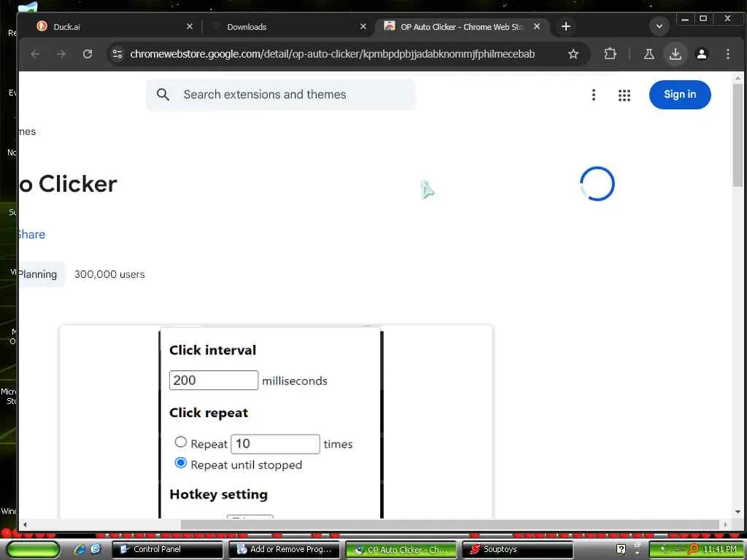747x560 pixels.
Task: Open Chrome extensions puzzle icon
Action: pos(611,54)
